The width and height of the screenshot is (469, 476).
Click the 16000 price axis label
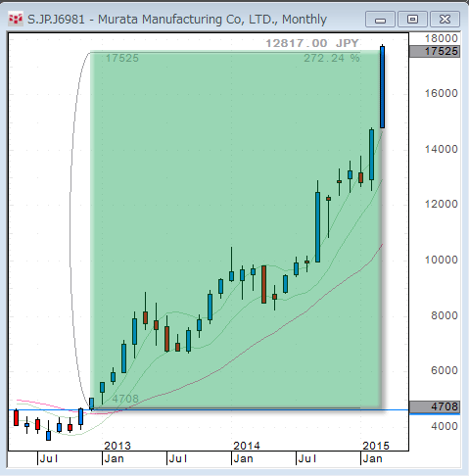click(x=441, y=93)
